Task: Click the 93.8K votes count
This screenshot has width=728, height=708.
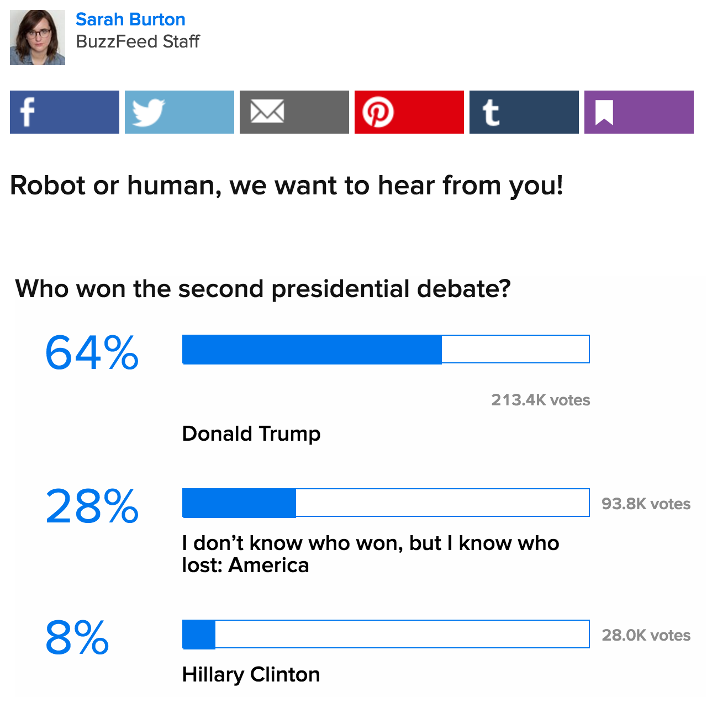Action: pos(646,504)
